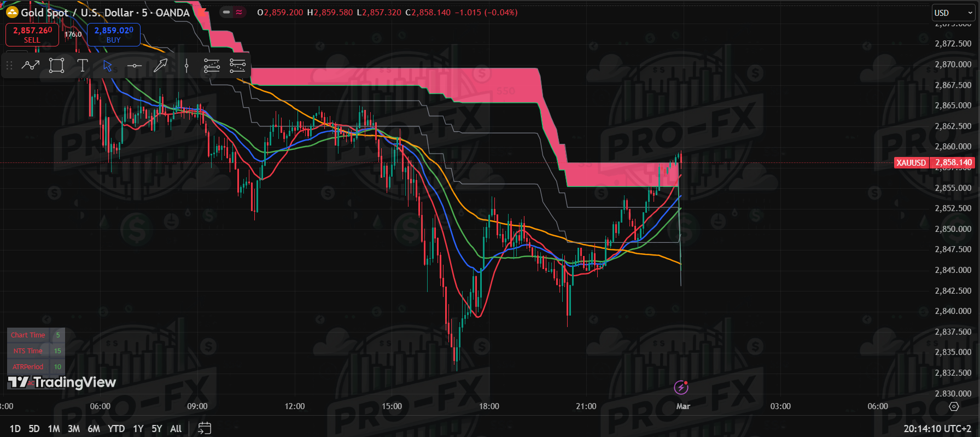Click the XAUUSD price label on axis
The width and height of the screenshot is (980, 437).
911,162
